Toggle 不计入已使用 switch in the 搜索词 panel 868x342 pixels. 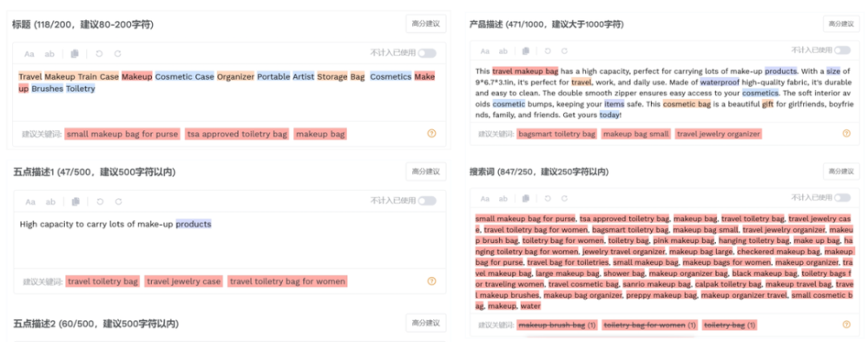pyautogui.click(x=842, y=198)
